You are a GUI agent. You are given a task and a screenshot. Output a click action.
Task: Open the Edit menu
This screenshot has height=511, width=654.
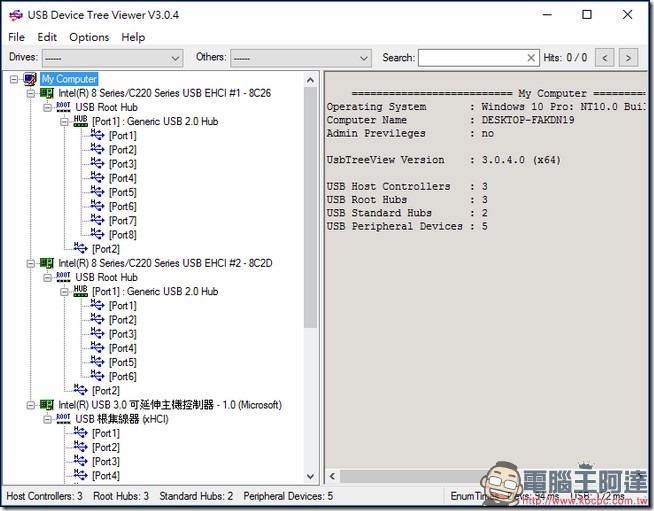[x=47, y=37]
